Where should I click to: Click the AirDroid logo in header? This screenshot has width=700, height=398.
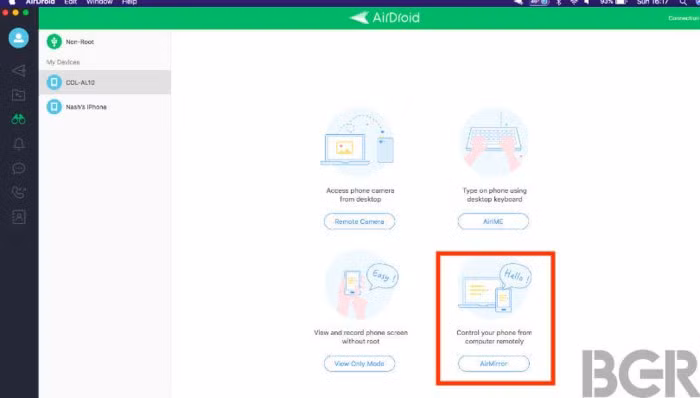click(x=384, y=17)
